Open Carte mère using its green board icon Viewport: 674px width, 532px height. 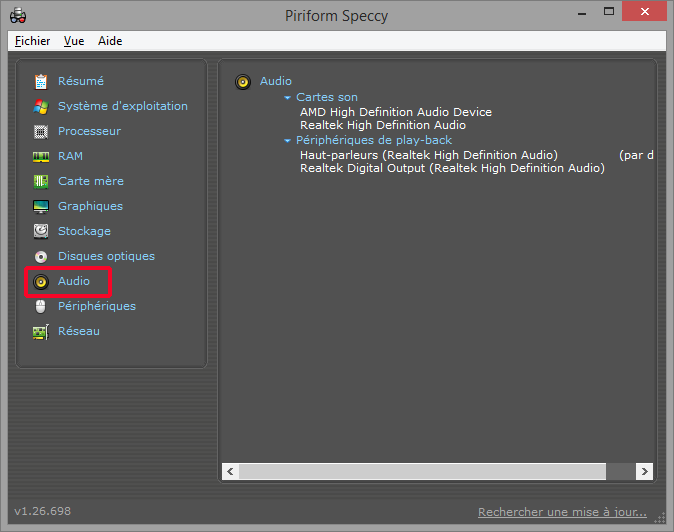click(x=41, y=181)
